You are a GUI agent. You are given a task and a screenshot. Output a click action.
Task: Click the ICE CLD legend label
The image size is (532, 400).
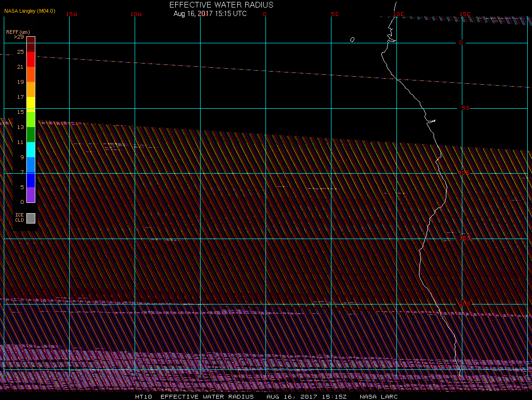click(19, 217)
